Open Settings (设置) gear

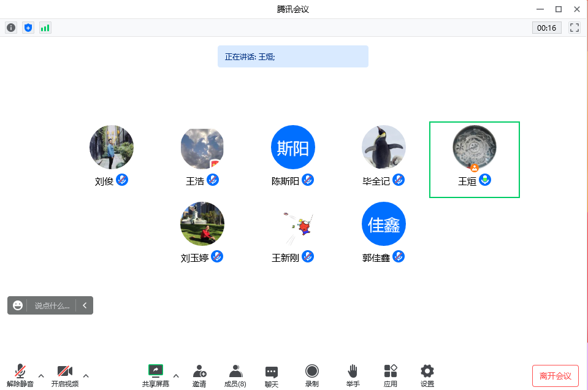point(427,375)
